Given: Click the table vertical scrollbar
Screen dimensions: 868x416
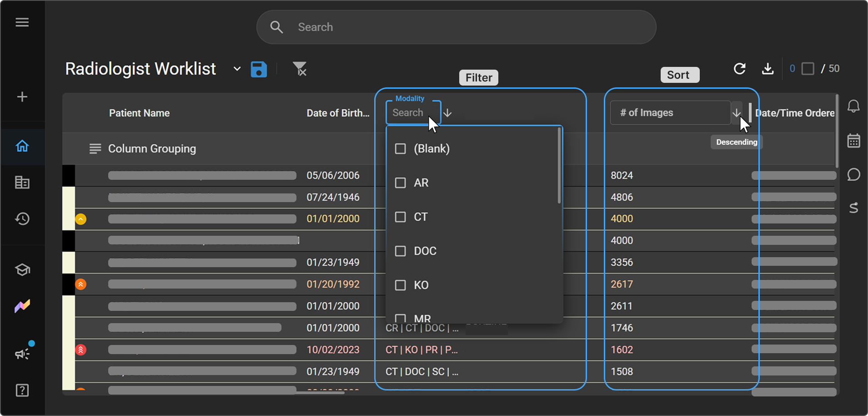Looking at the screenshot, I should (837, 131).
